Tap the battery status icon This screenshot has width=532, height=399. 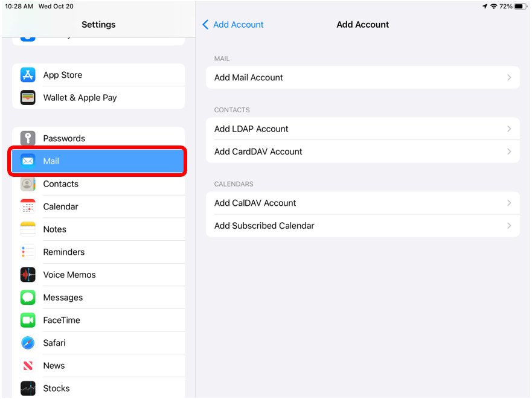(521, 7)
